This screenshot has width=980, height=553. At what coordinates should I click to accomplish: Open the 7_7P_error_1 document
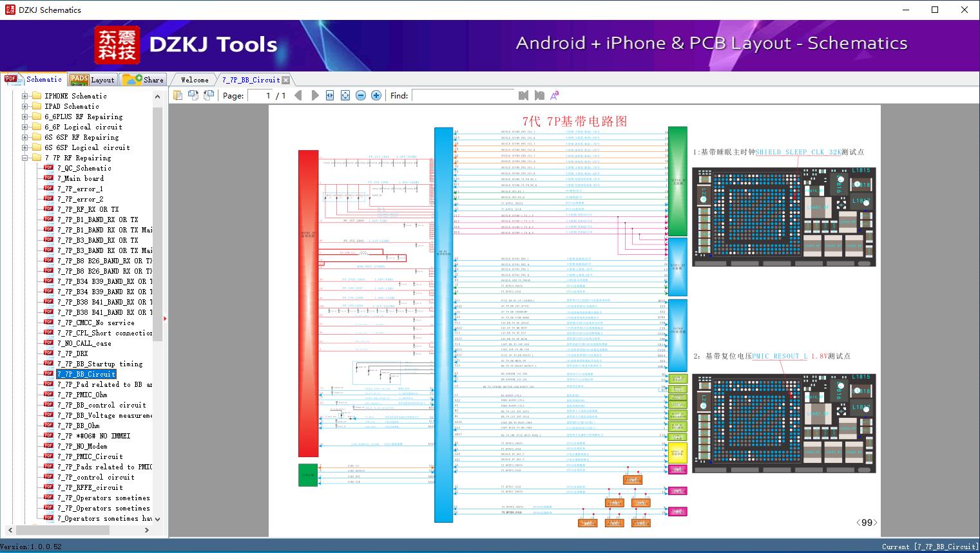[x=80, y=189]
